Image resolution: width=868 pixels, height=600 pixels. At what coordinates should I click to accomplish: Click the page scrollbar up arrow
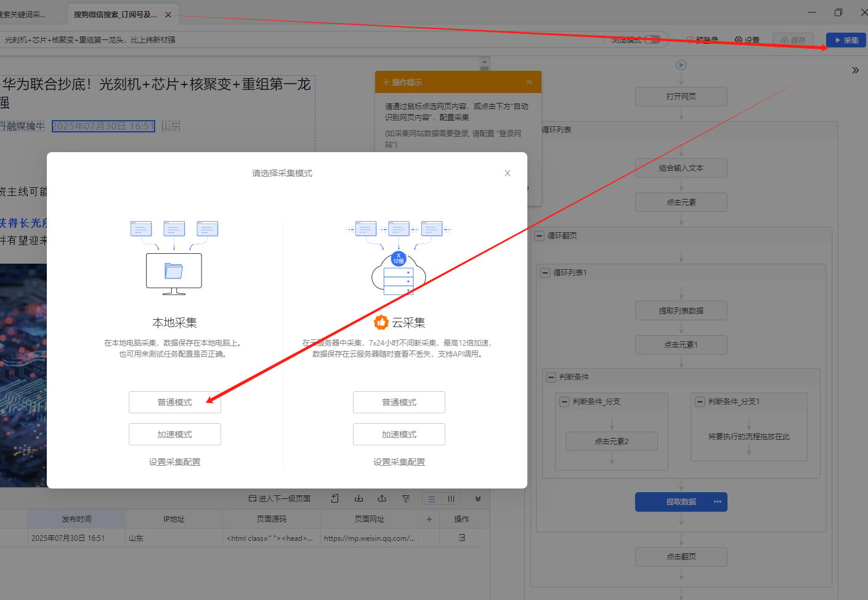pyautogui.click(x=484, y=62)
